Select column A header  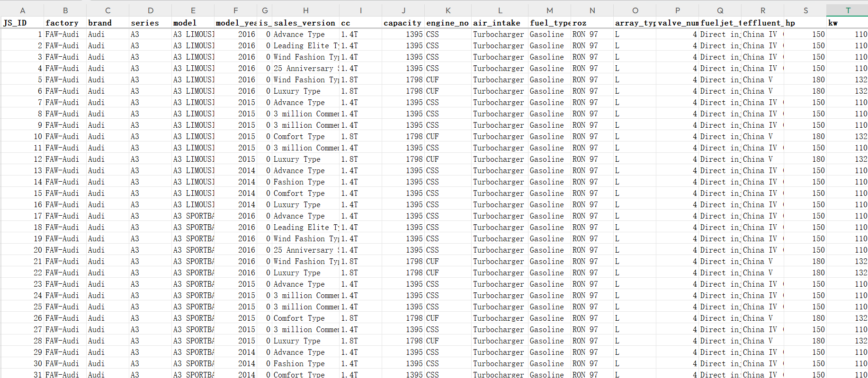point(22,10)
